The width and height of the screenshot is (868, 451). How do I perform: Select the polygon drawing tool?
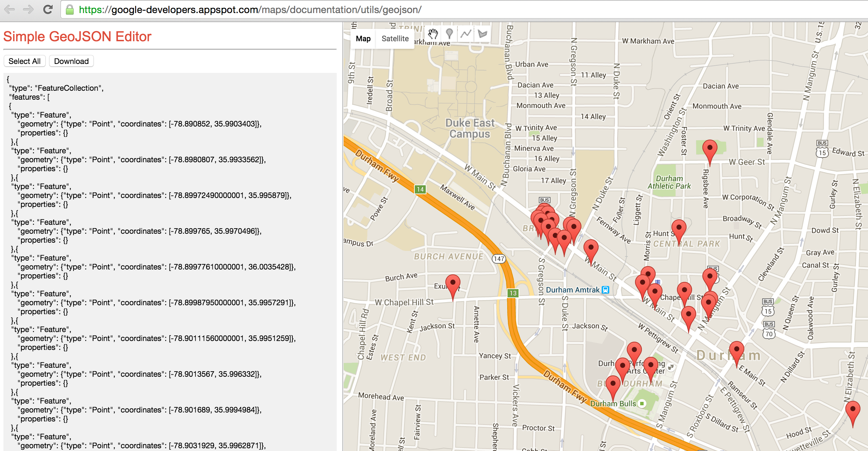pyautogui.click(x=482, y=34)
